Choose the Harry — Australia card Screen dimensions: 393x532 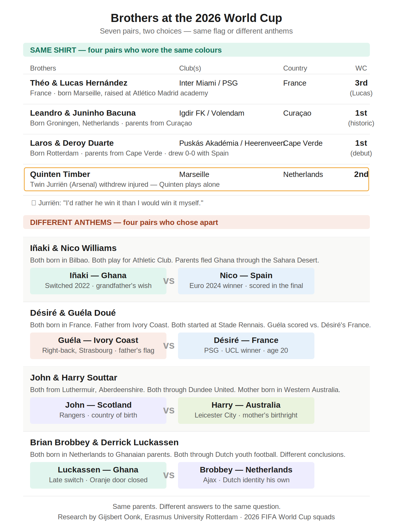[246, 411]
